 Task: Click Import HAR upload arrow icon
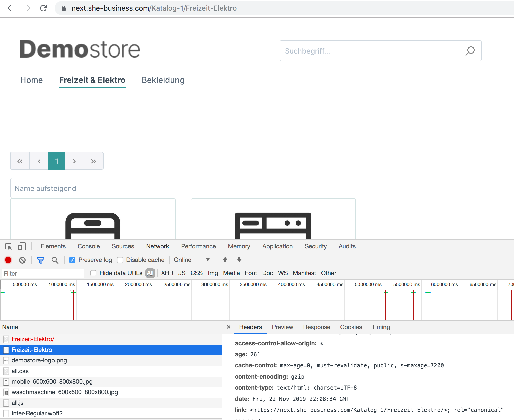(x=225, y=260)
